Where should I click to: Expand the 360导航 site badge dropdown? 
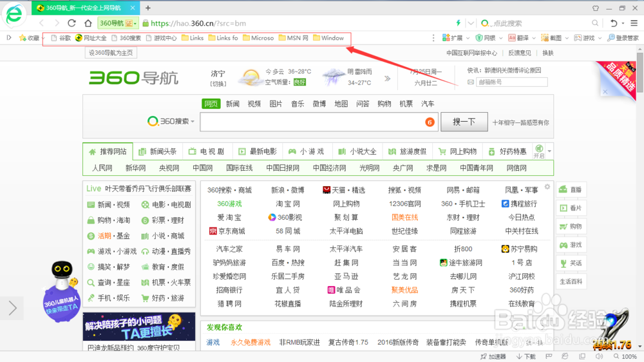tap(135, 23)
